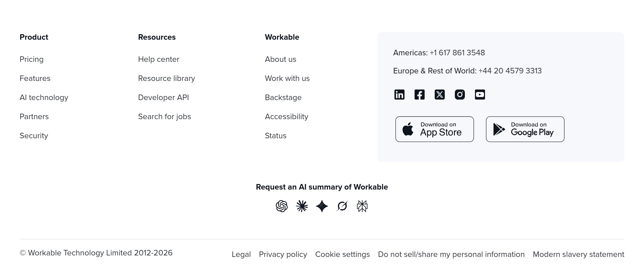The image size is (644, 268).
Task: View the Developer API documentation
Action: pyautogui.click(x=163, y=97)
